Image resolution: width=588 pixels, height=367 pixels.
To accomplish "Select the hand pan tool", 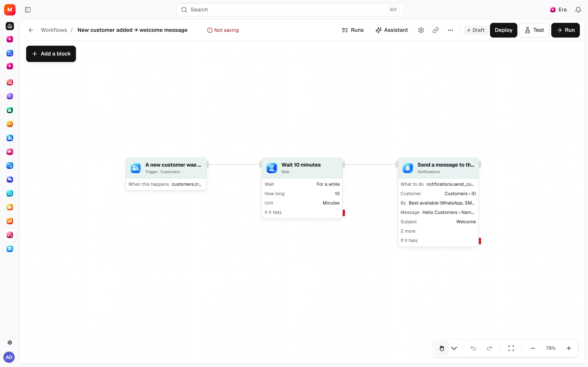I will click(x=442, y=348).
